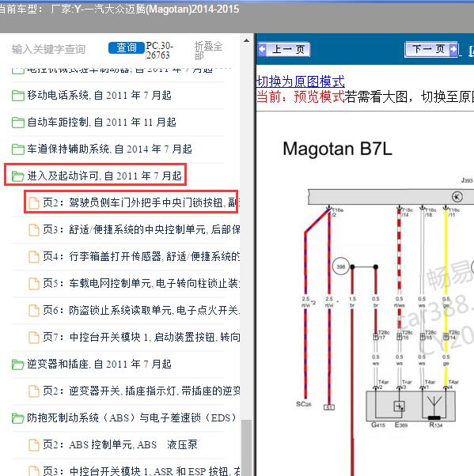
Task: Click the tree panel scrollbar thumb
Action: pos(246,448)
